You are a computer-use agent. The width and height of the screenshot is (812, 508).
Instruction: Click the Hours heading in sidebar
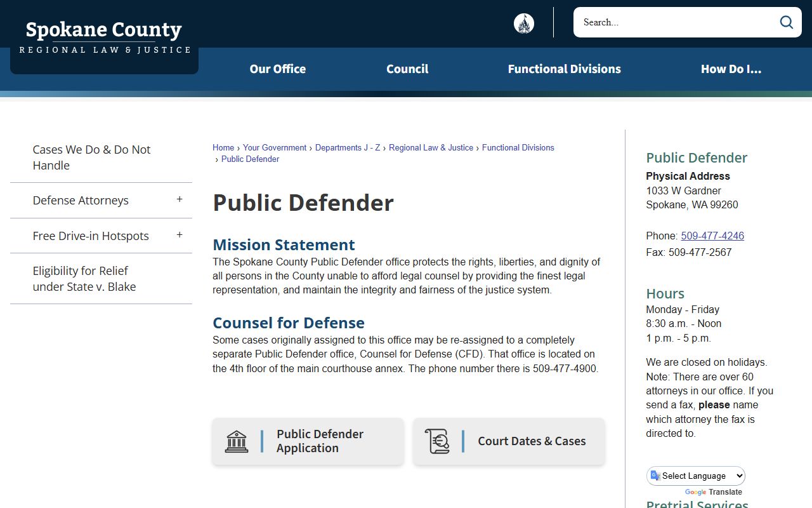tap(665, 293)
